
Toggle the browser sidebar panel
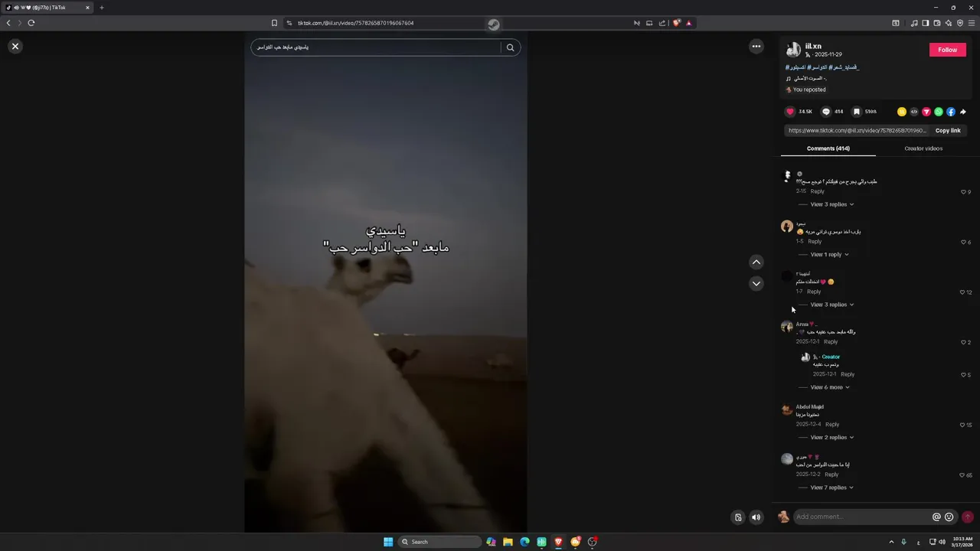pos(925,23)
